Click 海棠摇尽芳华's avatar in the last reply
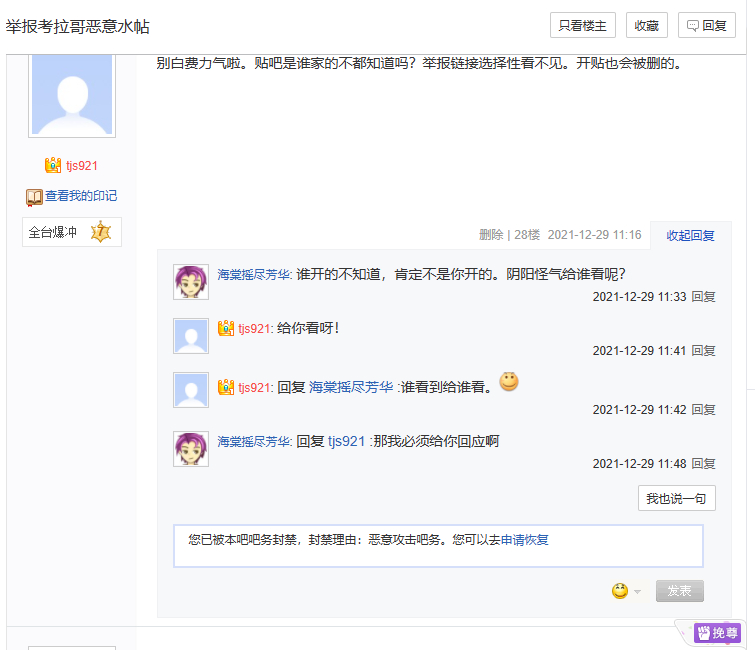Image resolution: width=755 pixels, height=650 pixels. point(191,449)
